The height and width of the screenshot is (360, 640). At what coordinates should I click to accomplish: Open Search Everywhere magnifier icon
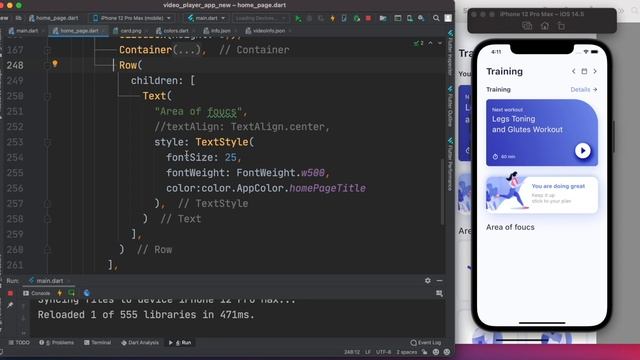coord(436,18)
